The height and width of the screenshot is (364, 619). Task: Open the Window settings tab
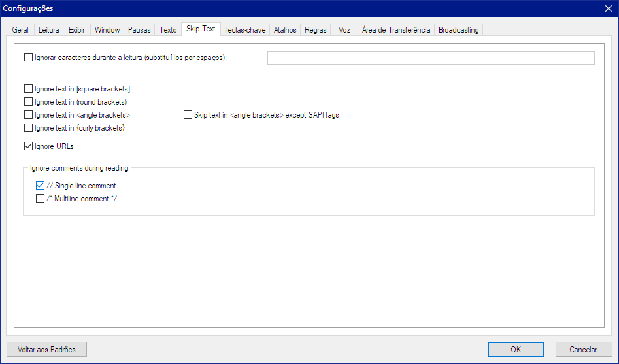point(107,30)
